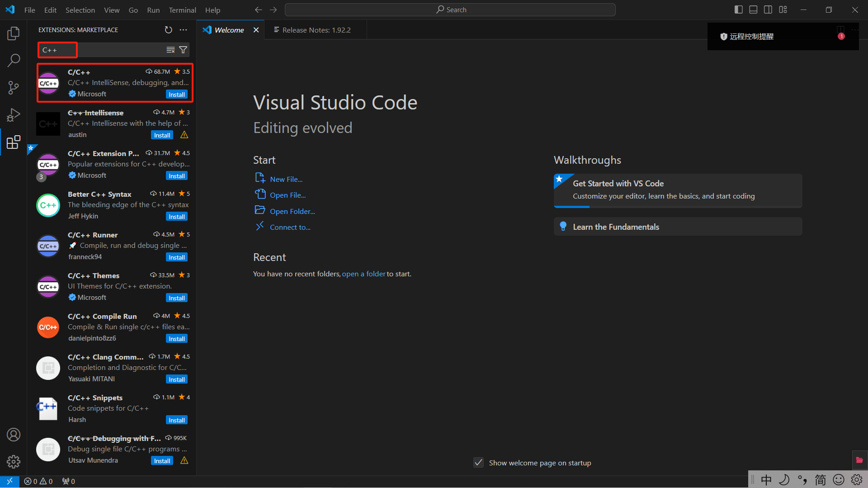This screenshot has height=488, width=868.
Task: Install C/C++ Themes extension
Action: click(x=177, y=298)
